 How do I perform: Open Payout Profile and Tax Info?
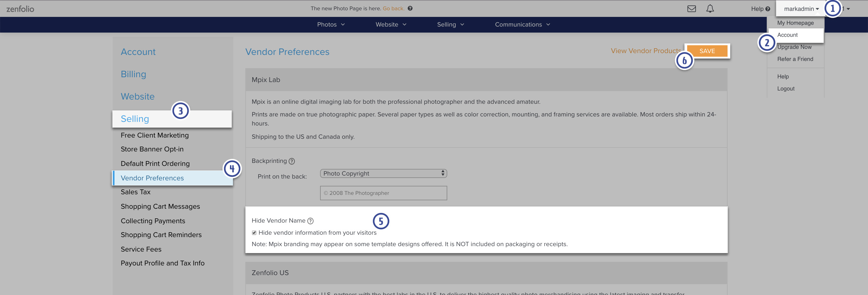(x=162, y=263)
